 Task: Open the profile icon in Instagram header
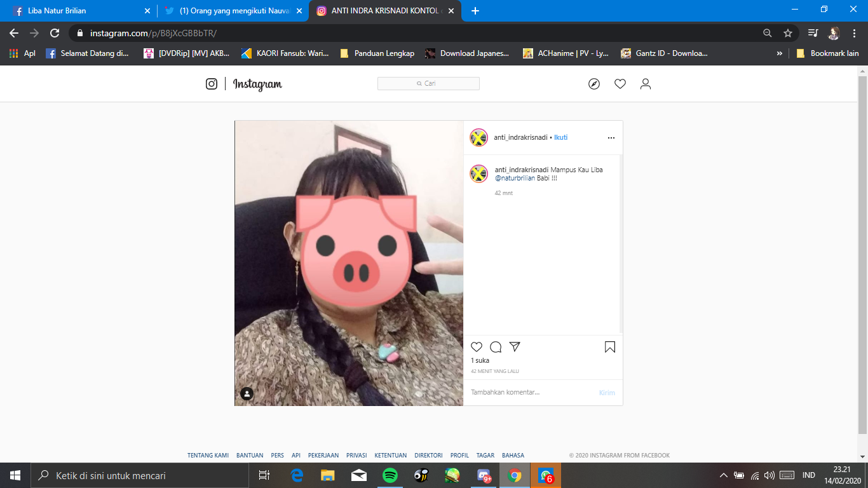[x=646, y=84]
